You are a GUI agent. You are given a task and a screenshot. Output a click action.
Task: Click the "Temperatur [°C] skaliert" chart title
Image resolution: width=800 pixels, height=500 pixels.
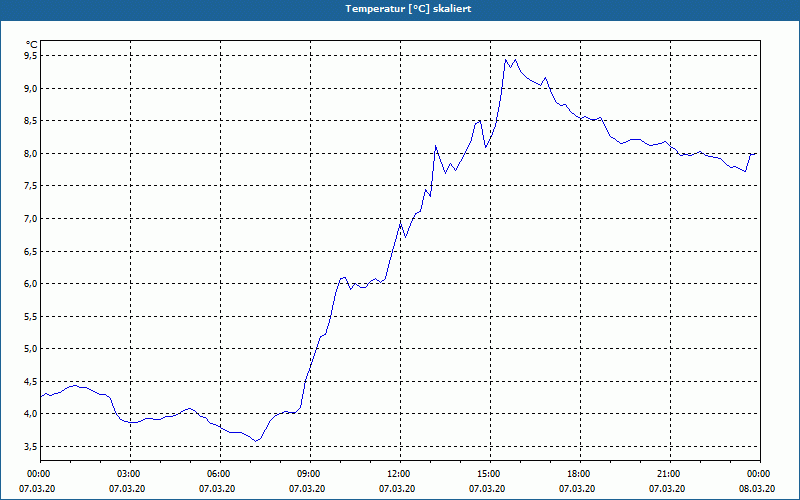(x=408, y=9)
